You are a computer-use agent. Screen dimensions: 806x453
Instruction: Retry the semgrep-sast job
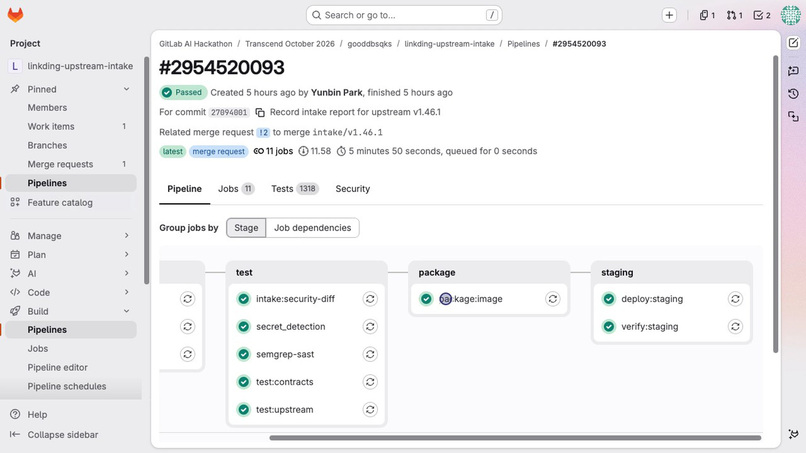(x=370, y=354)
